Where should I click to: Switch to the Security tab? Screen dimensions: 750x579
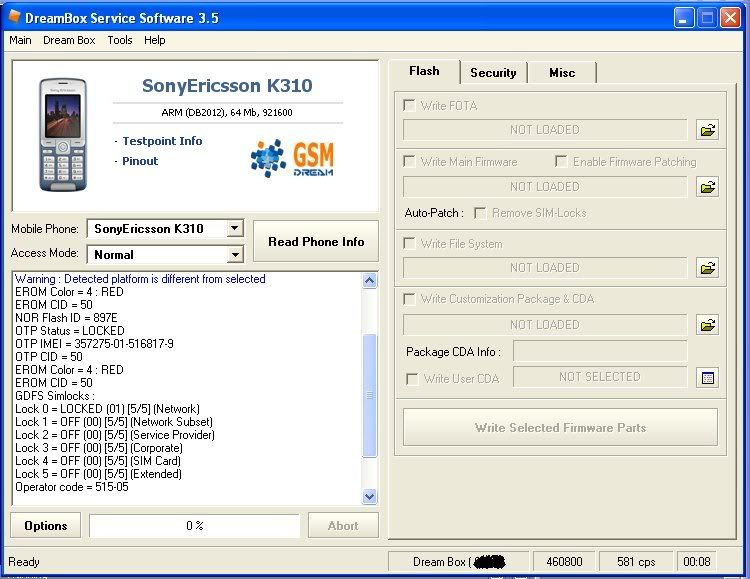click(493, 73)
